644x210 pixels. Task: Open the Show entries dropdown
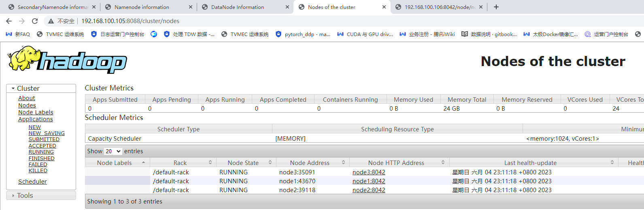pos(113,151)
